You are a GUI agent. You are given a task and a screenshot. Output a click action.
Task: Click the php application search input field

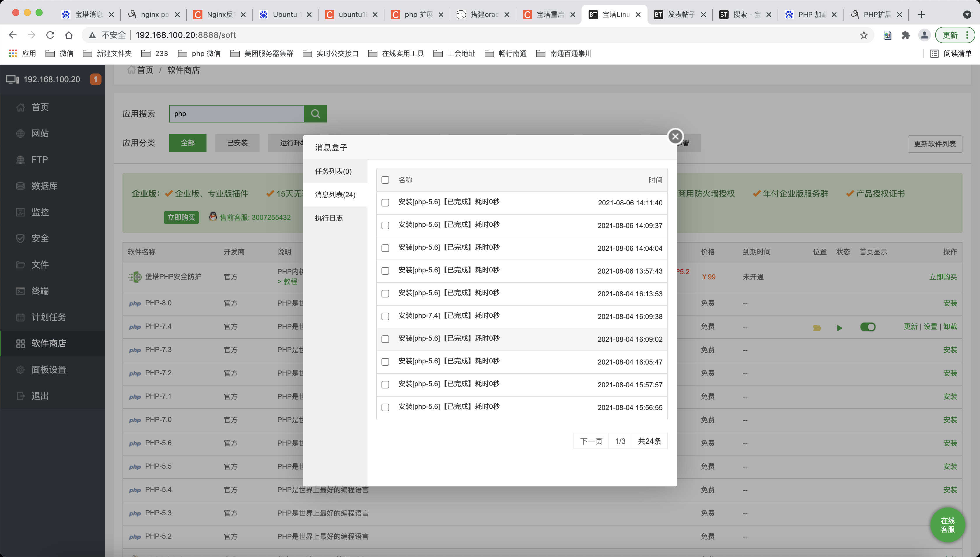click(x=236, y=113)
